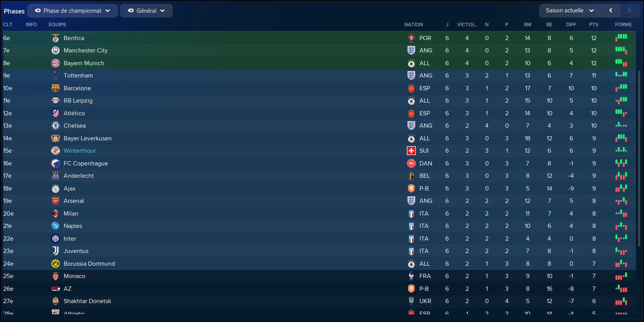Click the vertical scrollbar of the table
Screen dimensions: 644x322
[x=639, y=158]
